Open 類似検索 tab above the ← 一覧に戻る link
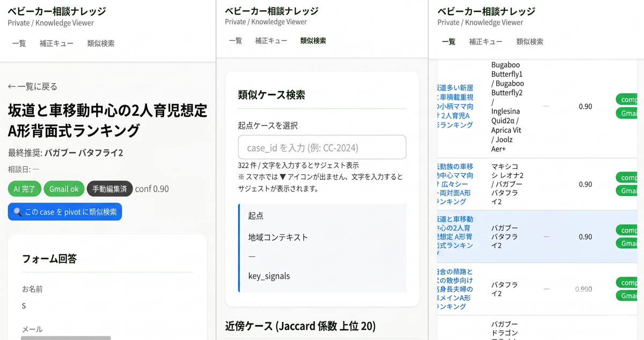Image resolution: width=644 pixels, height=340 pixels. pyautogui.click(x=101, y=43)
